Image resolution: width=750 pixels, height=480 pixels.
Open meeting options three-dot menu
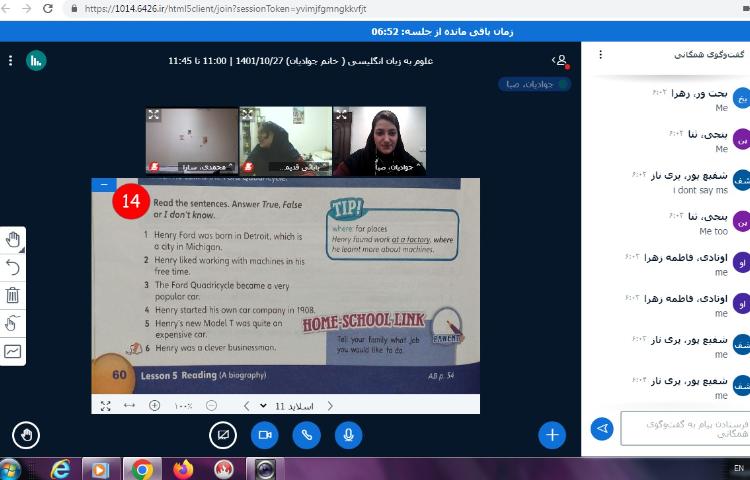(10, 60)
